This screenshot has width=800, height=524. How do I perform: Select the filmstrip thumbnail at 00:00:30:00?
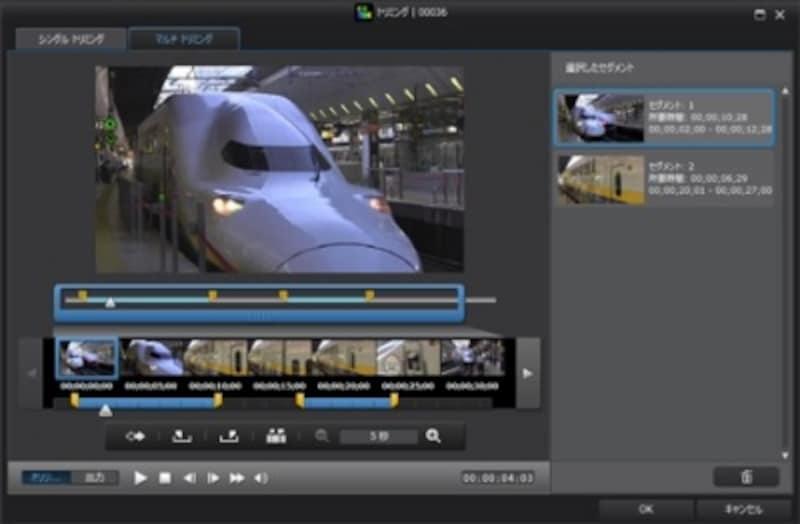(x=472, y=358)
